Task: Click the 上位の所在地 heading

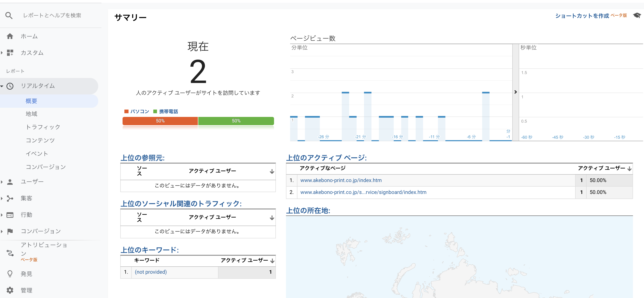Action: coord(308,211)
